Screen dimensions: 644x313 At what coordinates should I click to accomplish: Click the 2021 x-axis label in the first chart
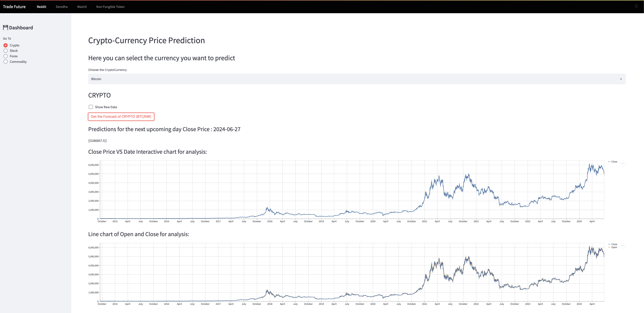(425, 221)
